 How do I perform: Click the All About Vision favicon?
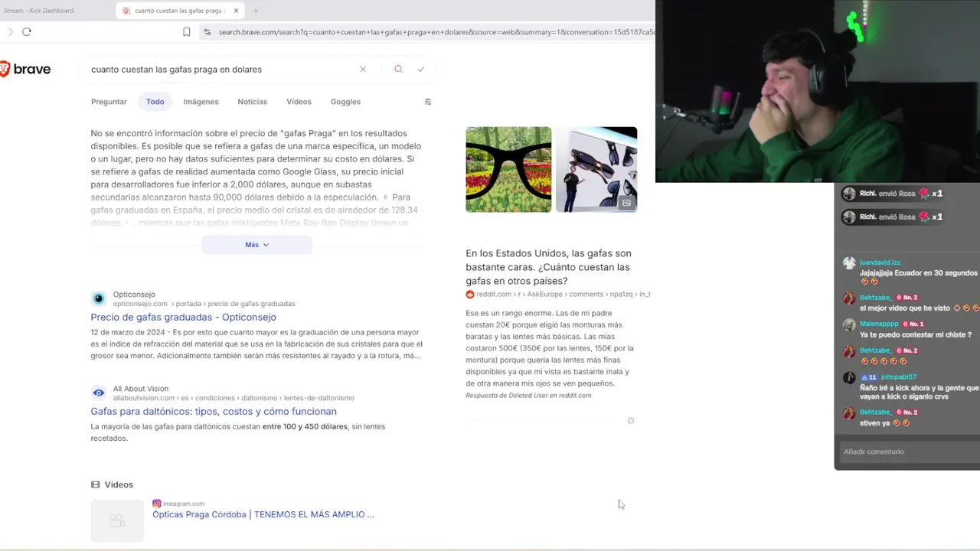coord(98,393)
